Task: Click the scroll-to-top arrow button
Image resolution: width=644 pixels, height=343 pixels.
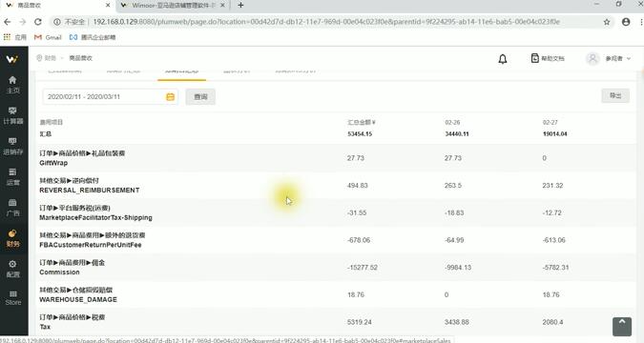Action: pyautogui.click(x=622, y=327)
